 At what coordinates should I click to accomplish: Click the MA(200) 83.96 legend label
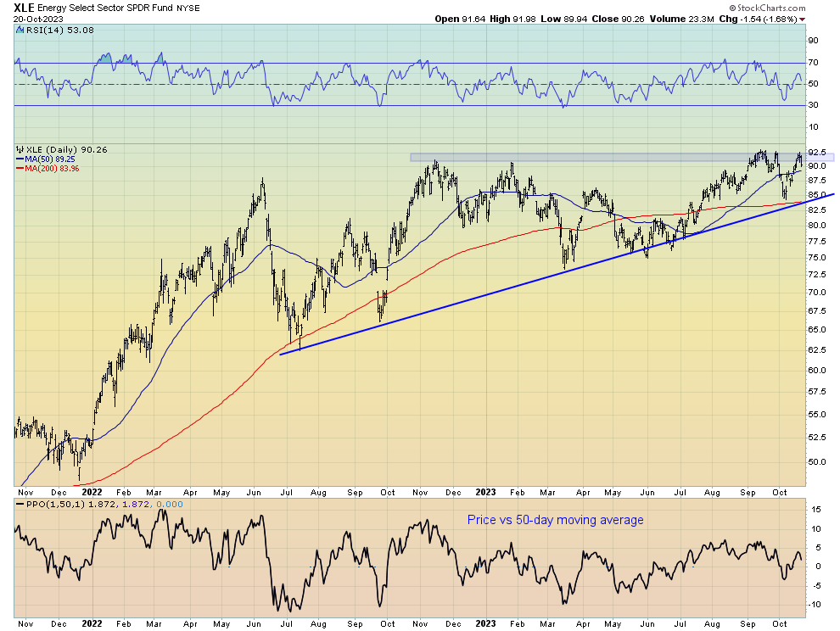pos(52,168)
